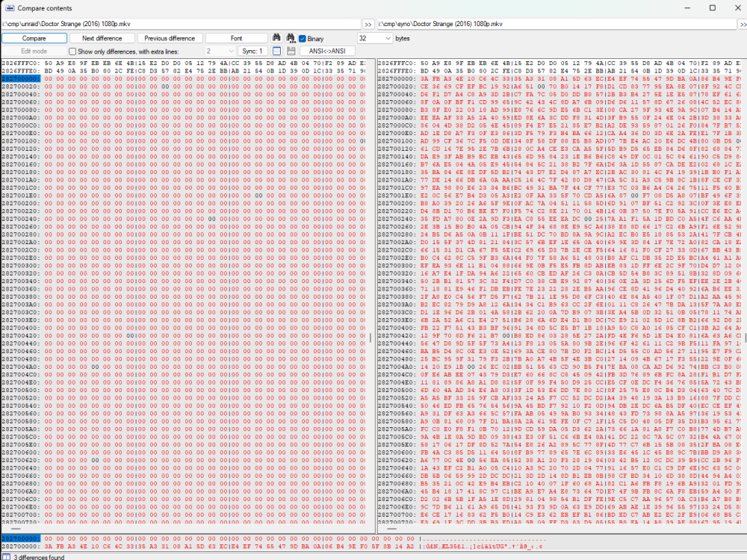Enable Show only differences checkbox

point(72,52)
